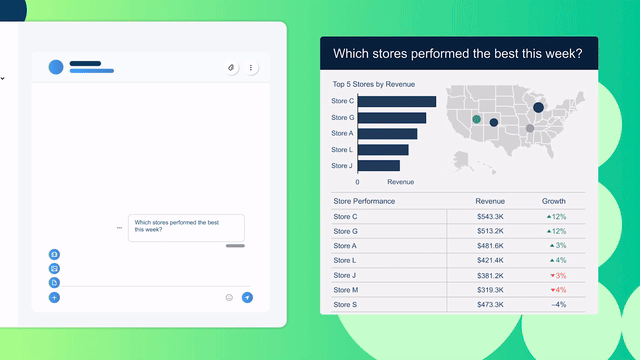Viewport: 640px width, 360px height.
Task: Open the three-dot more options menu in chat header
Action: click(x=251, y=68)
